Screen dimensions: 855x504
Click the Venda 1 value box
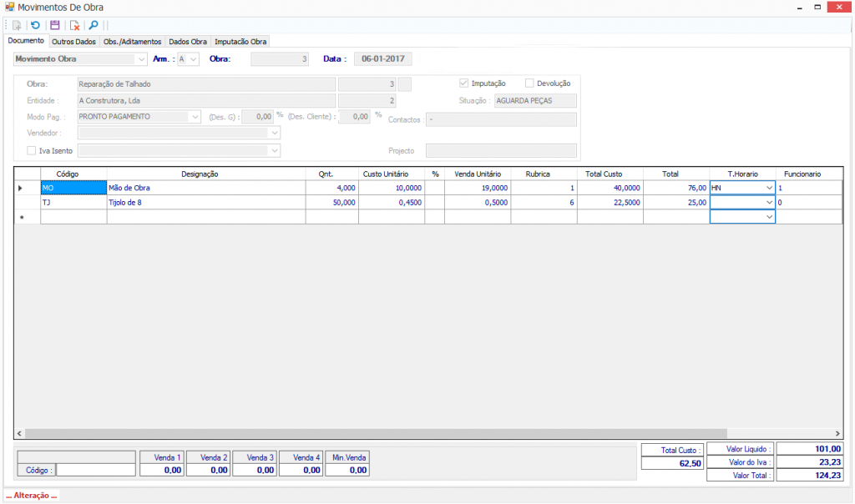click(162, 470)
